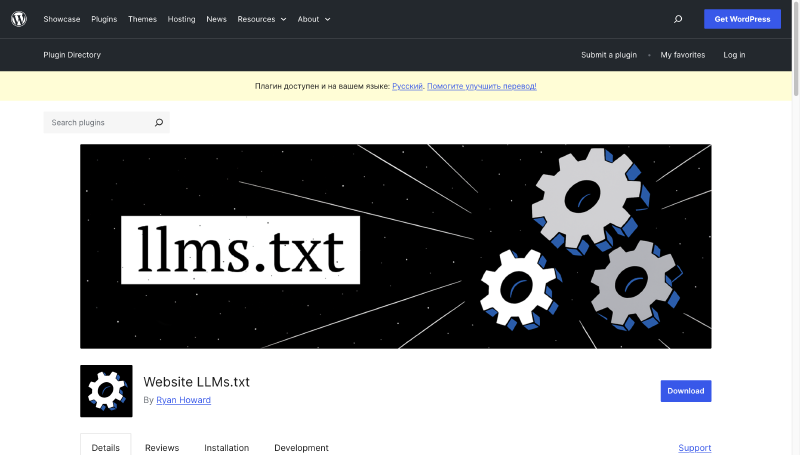Viewport: 800px width, 455px height.
Task: Click the search plugins magnifier icon
Action: click(159, 122)
